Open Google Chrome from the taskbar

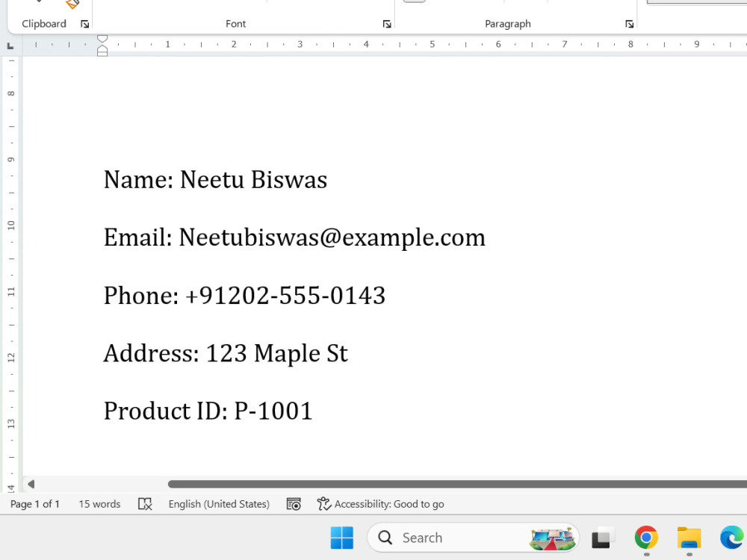pyautogui.click(x=646, y=538)
